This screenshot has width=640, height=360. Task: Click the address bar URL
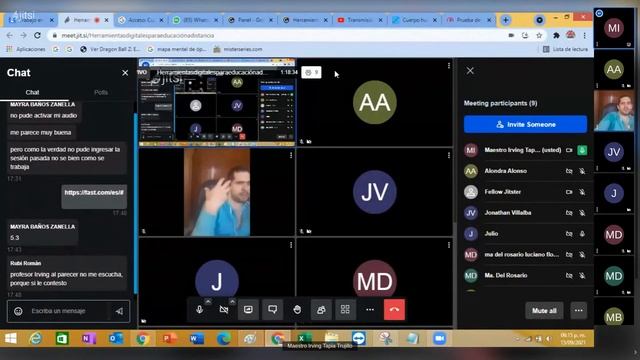(138, 36)
